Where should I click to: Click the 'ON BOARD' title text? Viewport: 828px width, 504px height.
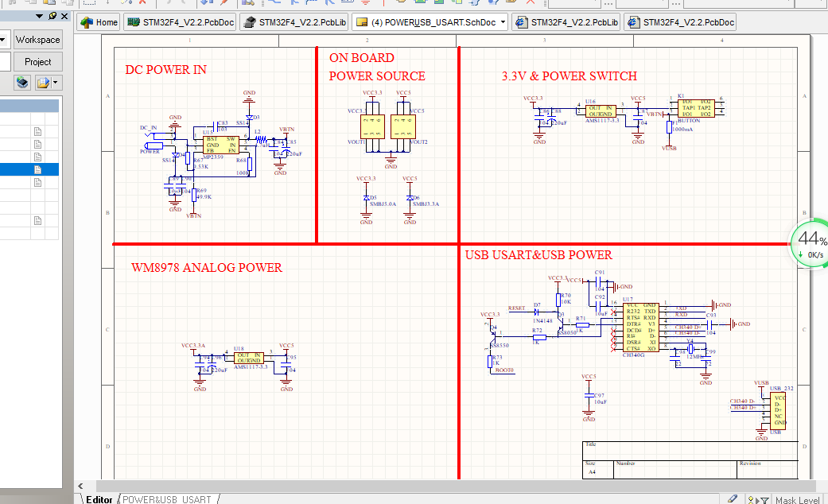pos(362,57)
